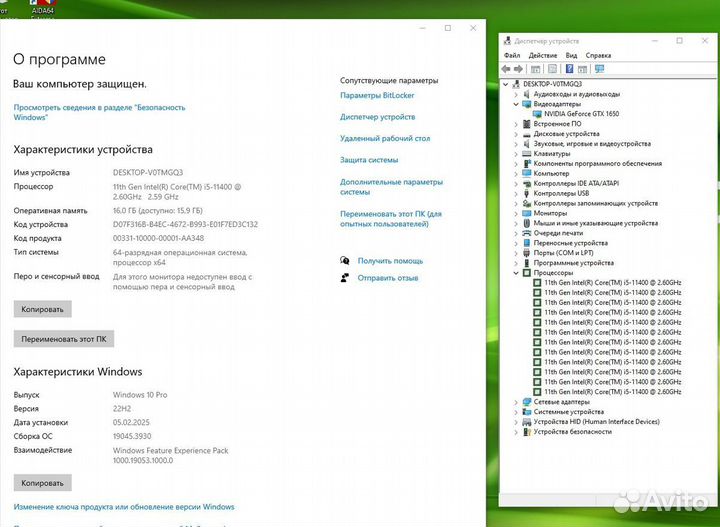
Task: Open the Безопасность Windows details link
Action: pos(99,112)
